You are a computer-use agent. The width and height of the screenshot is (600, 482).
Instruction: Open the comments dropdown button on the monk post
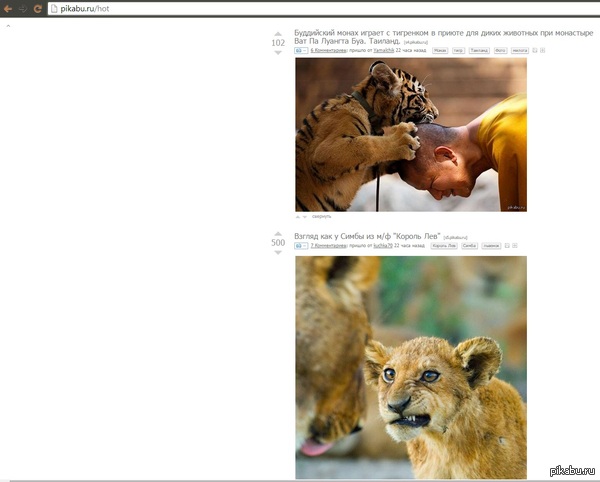[301, 50]
